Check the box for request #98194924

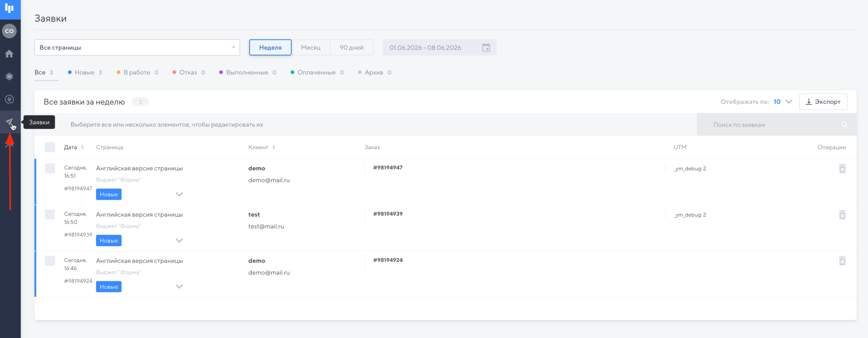50,261
